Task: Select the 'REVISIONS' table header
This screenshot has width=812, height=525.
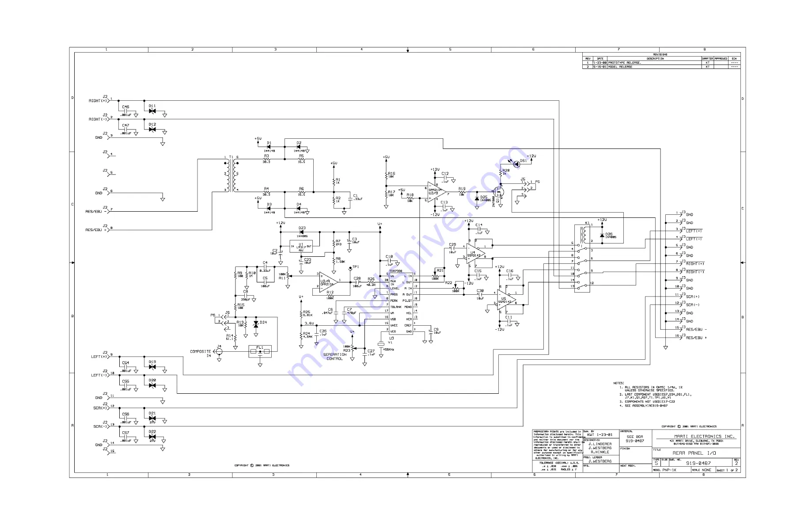Action: (660, 54)
